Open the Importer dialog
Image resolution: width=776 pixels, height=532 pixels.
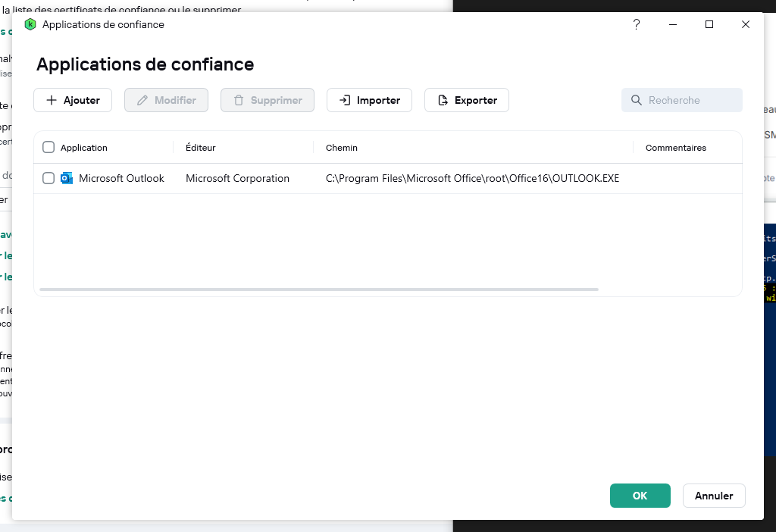click(x=369, y=100)
